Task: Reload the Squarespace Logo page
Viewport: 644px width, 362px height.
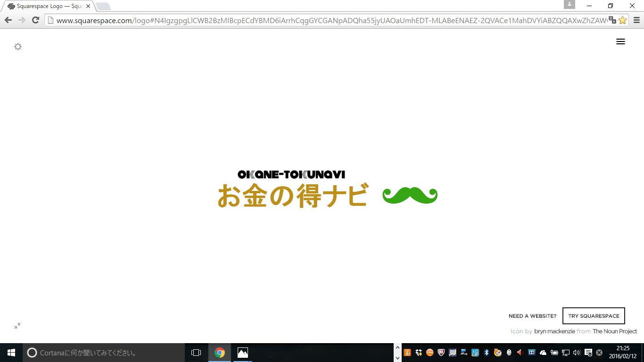Action: [x=35, y=20]
